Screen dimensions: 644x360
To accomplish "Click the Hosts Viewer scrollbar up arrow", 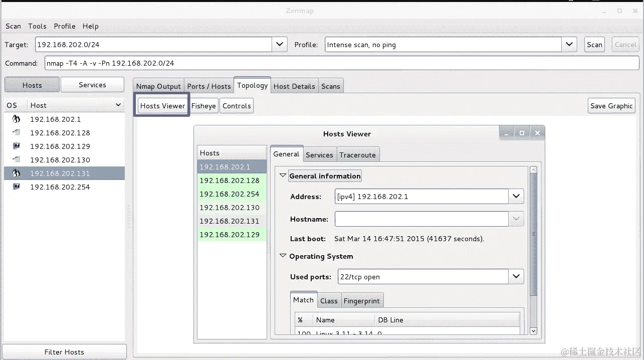I will pyautogui.click(x=533, y=170).
